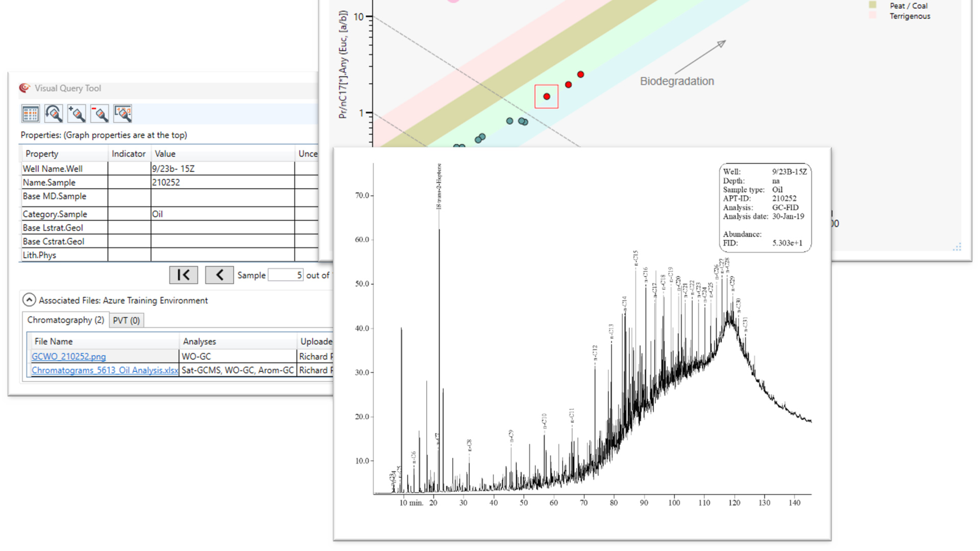Click the Peat / Coal legend color swatch
The image size is (980, 551).
click(x=873, y=5)
